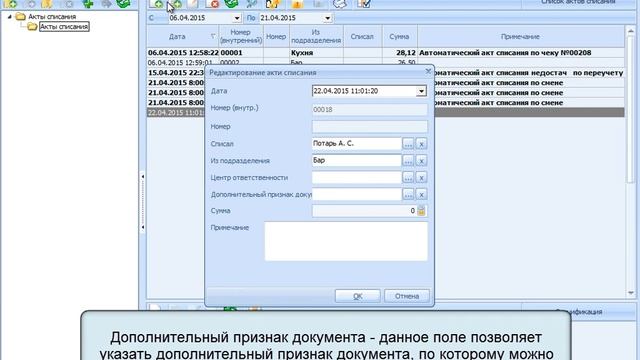Sort by the Дата column header
This screenshot has height=360, width=640.
pos(177,36)
